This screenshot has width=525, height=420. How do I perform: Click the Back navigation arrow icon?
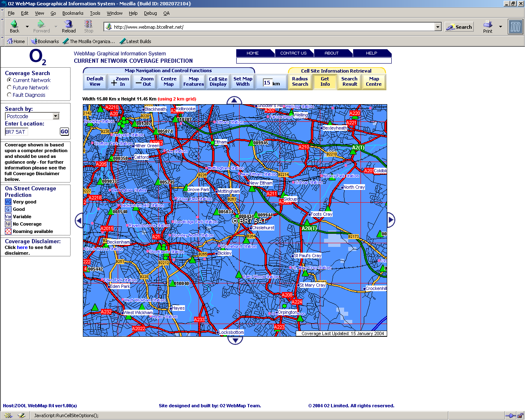tap(14, 24)
